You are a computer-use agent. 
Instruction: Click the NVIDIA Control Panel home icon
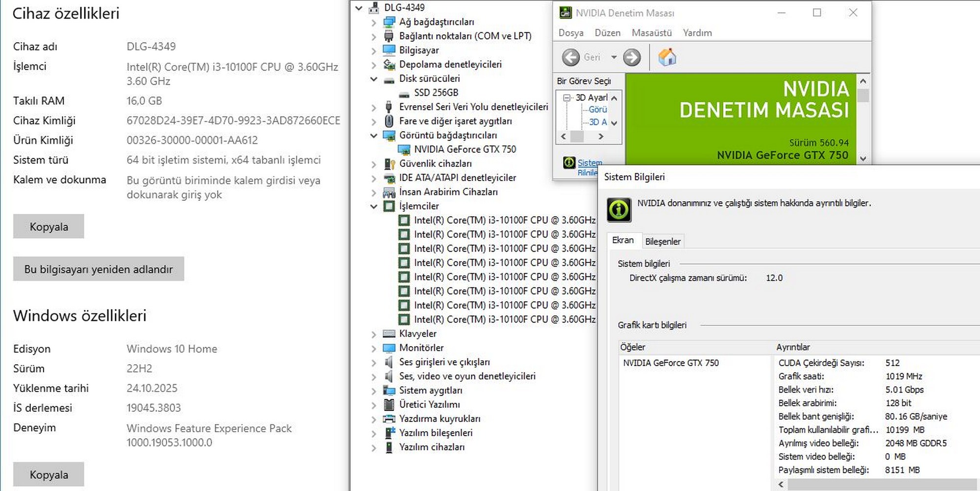667,57
